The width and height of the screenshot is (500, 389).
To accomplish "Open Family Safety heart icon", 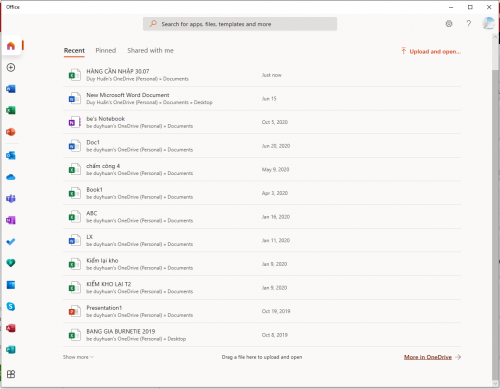I will (11, 263).
